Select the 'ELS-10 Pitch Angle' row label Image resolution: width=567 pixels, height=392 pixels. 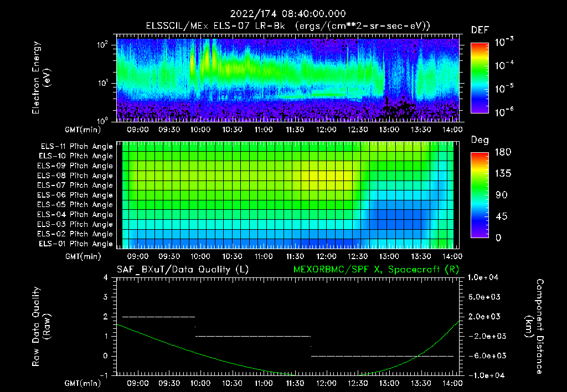[76, 156]
